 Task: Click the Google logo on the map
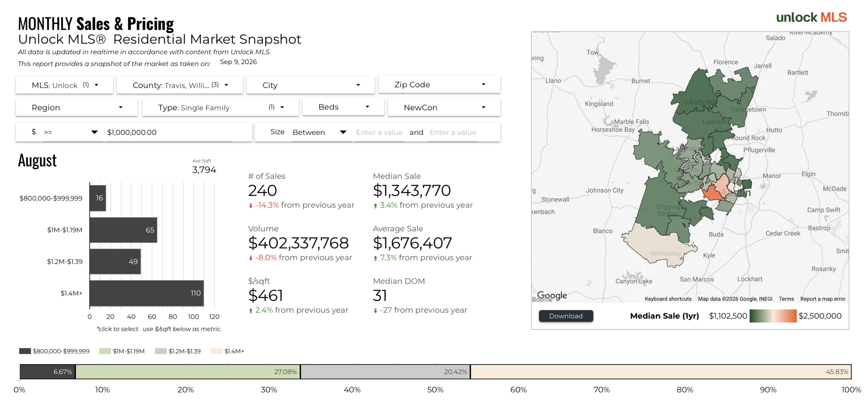[x=552, y=295]
